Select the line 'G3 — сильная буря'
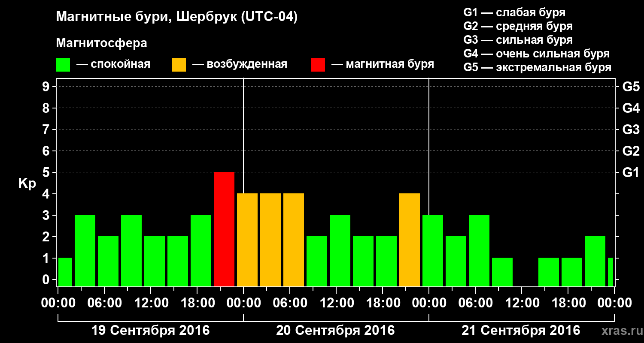The height and width of the screenshot is (343, 644). click(518, 40)
